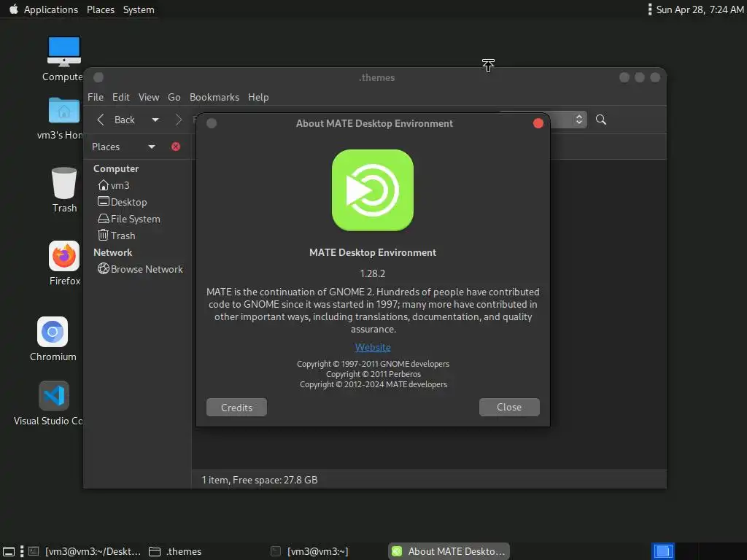
Task: Click the Close button in About dialog
Action: (x=508, y=407)
